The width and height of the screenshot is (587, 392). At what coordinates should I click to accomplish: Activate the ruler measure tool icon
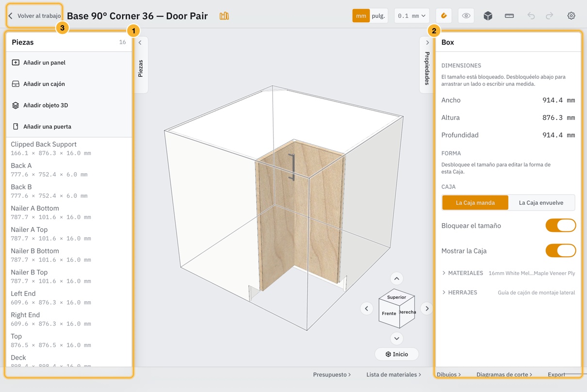coord(509,16)
